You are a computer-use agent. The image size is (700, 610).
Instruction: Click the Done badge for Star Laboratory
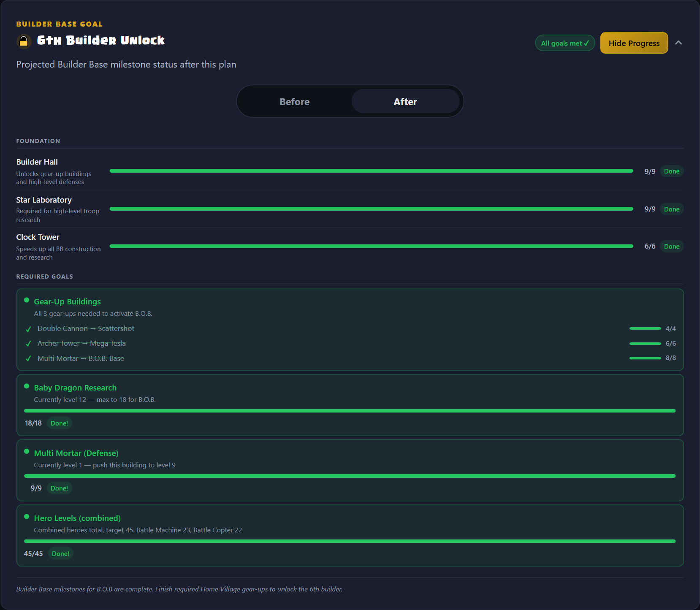tap(671, 209)
